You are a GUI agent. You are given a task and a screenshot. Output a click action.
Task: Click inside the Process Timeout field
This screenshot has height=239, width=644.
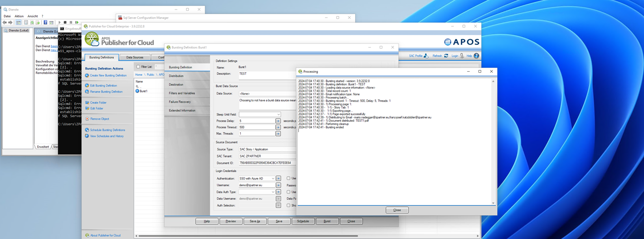click(x=256, y=127)
